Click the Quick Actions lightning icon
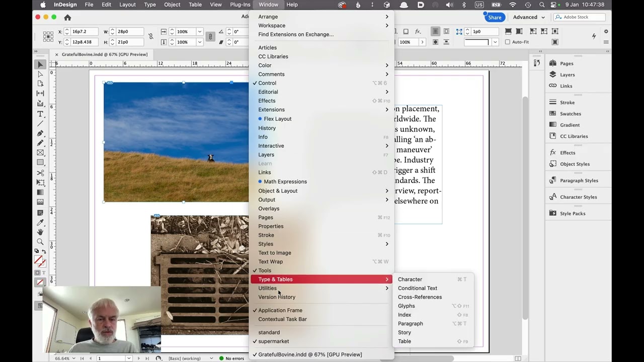The image size is (644, 362). click(594, 36)
